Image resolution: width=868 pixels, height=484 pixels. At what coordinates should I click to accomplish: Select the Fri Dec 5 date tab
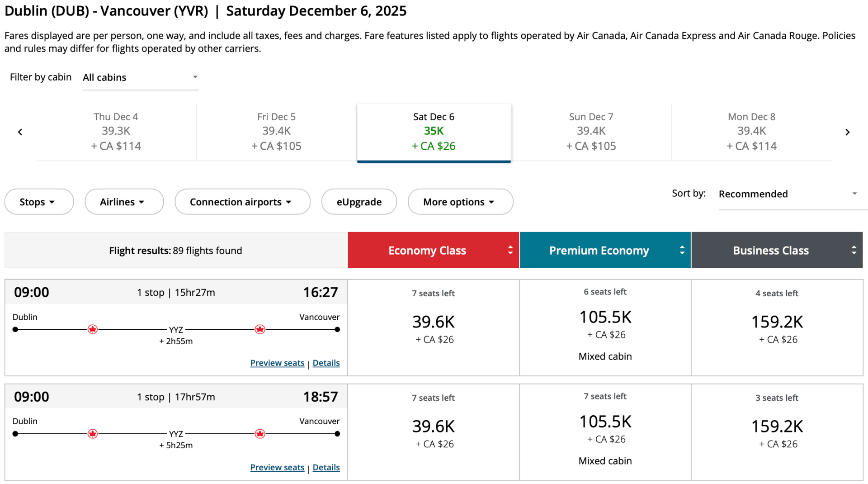276,132
